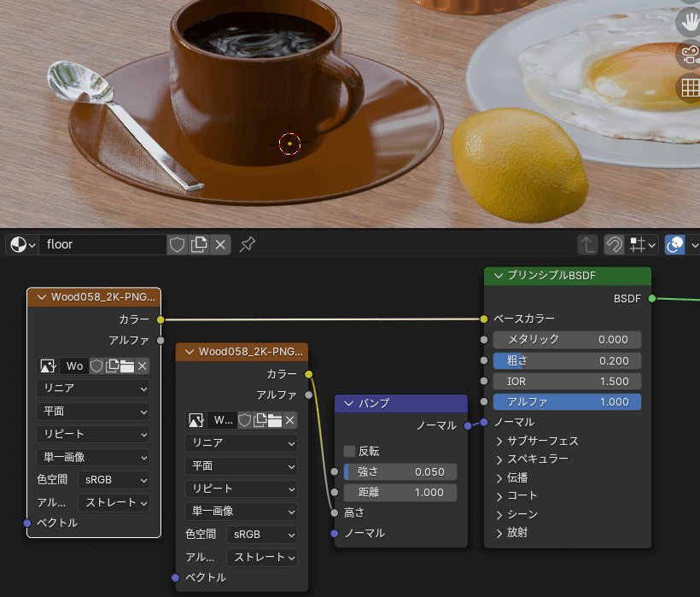Image resolution: width=700 pixels, height=597 pixels.
Task: Toggle the overlay icon in node editor
Action: tap(674, 245)
